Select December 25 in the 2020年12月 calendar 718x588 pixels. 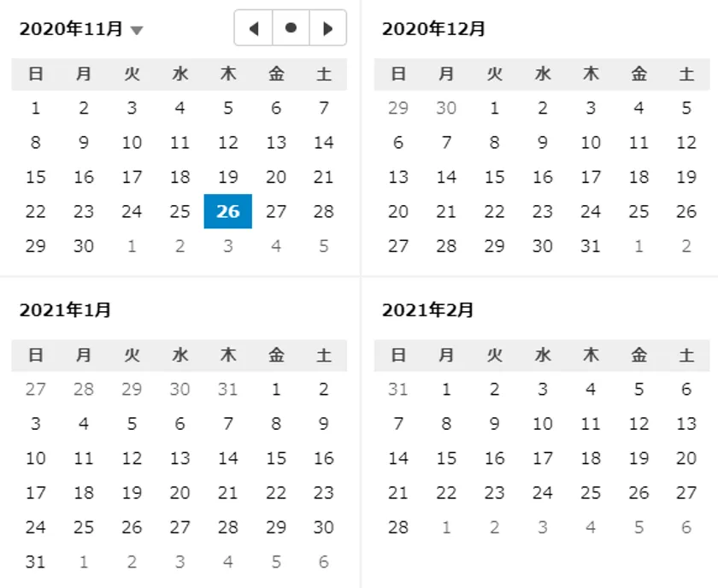pos(639,211)
